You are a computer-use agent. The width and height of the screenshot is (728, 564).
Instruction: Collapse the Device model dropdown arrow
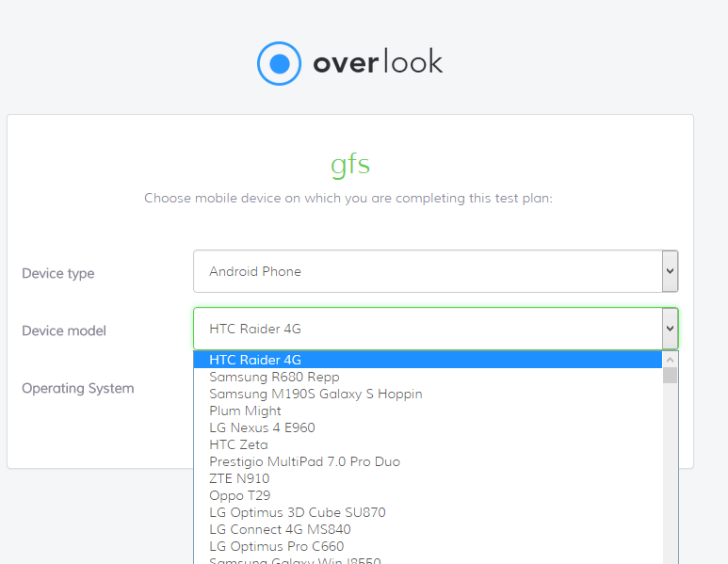pos(670,329)
